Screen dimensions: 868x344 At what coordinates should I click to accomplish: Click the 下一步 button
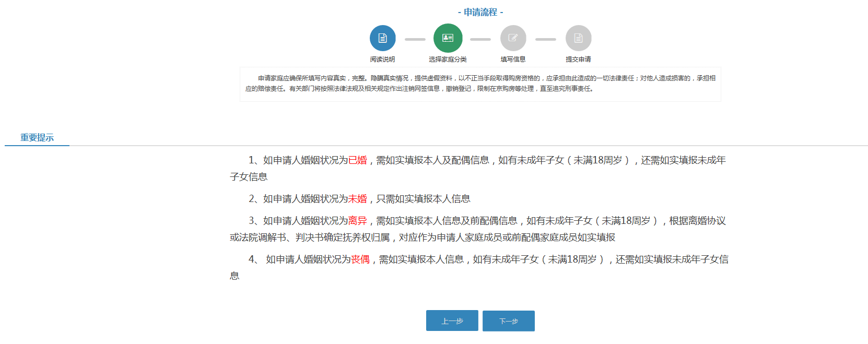point(509,321)
